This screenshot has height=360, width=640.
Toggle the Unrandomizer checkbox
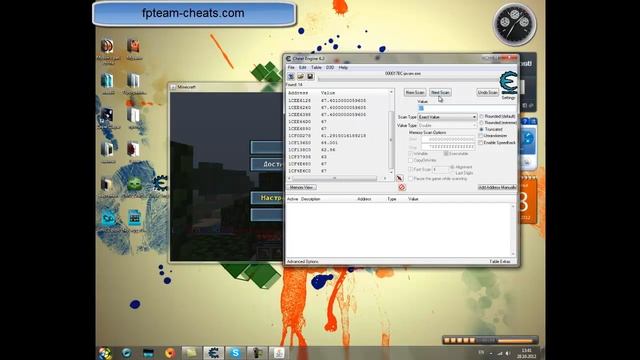[x=481, y=136]
